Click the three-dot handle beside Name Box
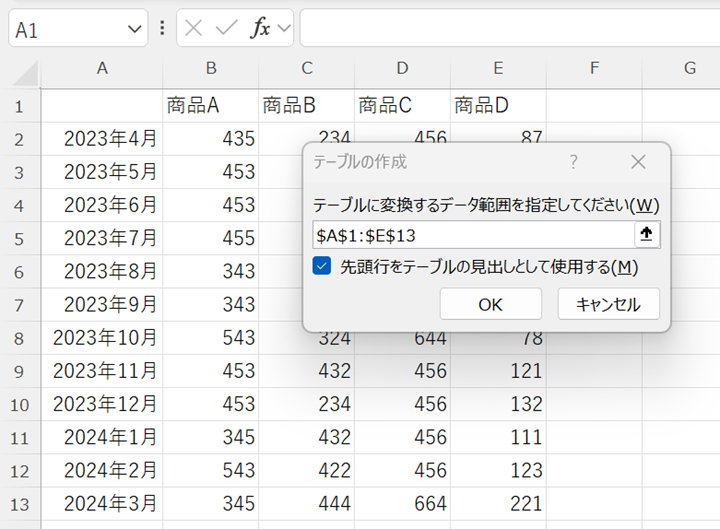 click(162, 28)
